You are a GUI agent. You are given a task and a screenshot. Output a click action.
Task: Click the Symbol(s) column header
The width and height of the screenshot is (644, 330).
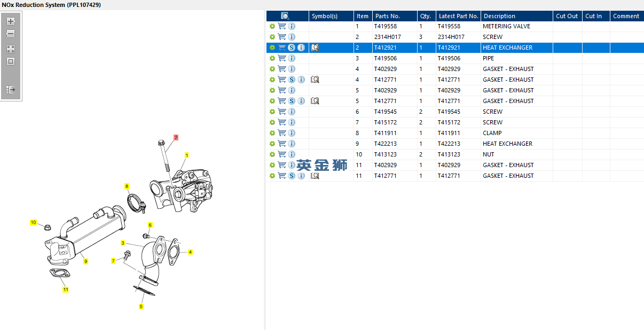pyautogui.click(x=325, y=16)
